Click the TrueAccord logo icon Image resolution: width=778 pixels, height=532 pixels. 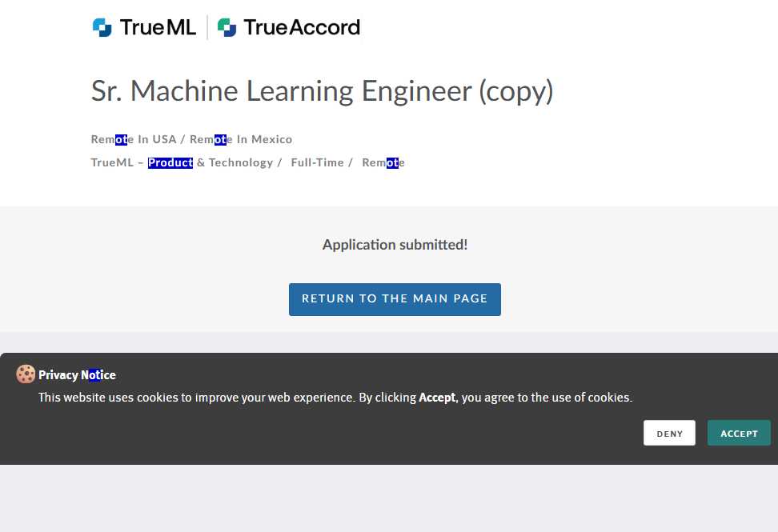pyautogui.click(x=227, y=27)
